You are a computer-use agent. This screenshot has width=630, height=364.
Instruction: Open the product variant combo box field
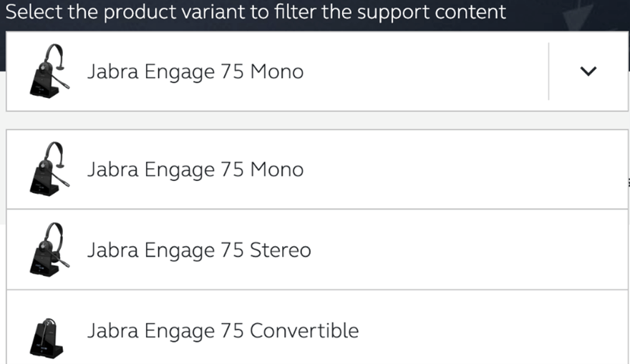point(286,71)
